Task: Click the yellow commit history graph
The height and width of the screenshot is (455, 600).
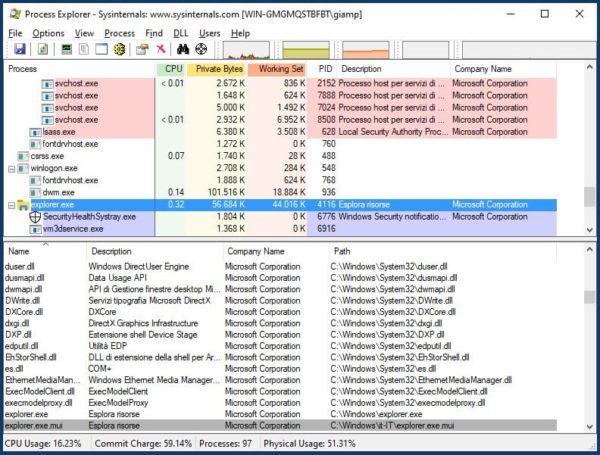Action: [306, 51]
